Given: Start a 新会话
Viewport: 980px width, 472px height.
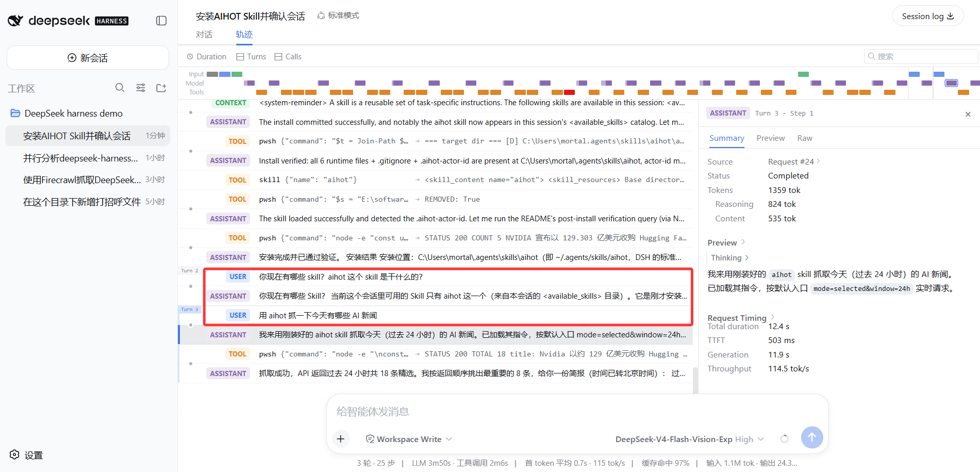Looking at the screenshot, I should (88, 58).
